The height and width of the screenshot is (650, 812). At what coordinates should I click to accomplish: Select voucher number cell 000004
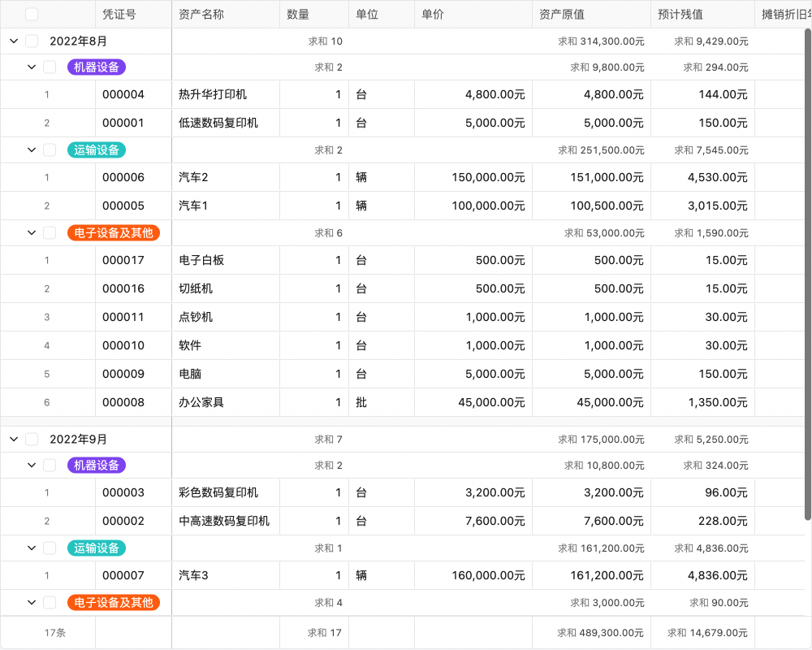(x=133, y=94)
